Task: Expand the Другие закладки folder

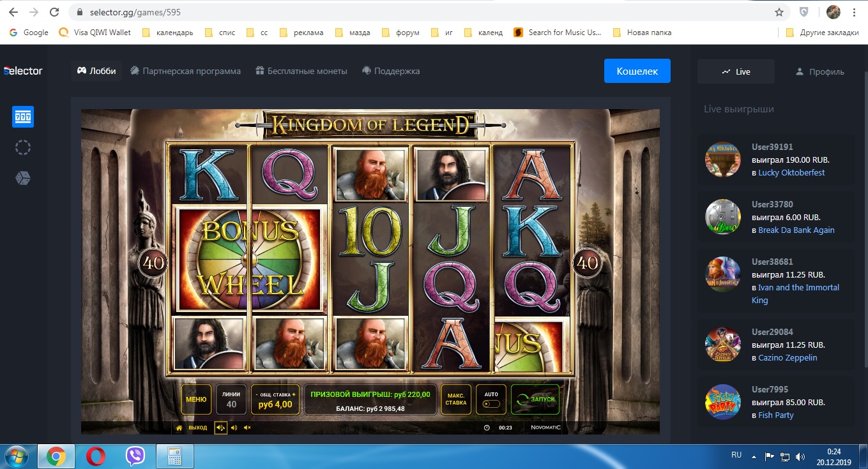Action: [823, 33]
